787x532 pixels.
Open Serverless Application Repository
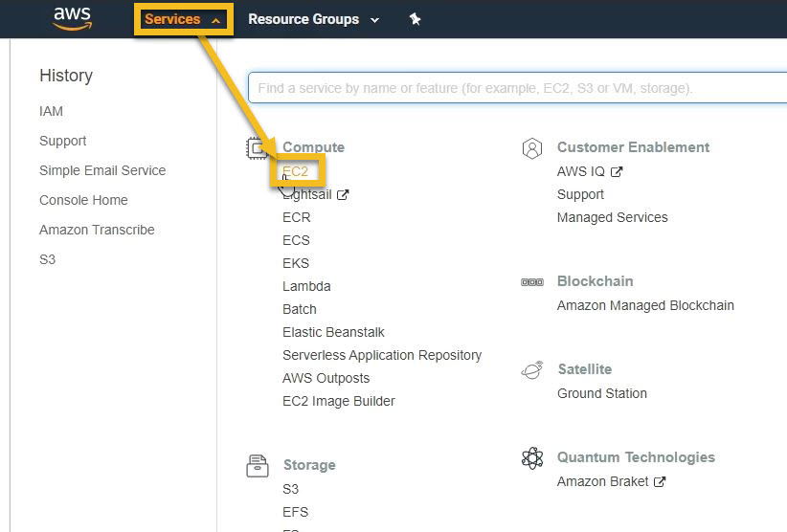(x=382, y=356)
